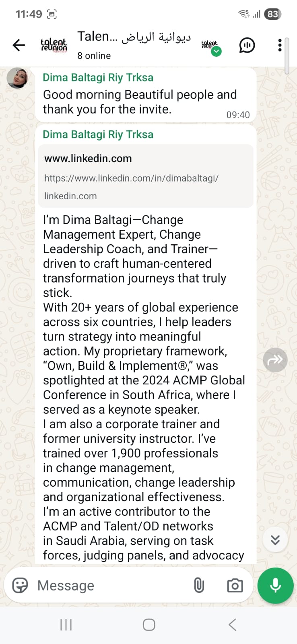Viewport: 297px width, 644px height.
Task: Attach a file with the paperclip
Action: pyautogui.click(x=199, y=586)
